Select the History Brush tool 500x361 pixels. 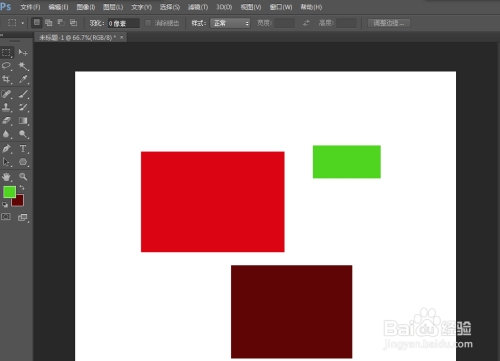[23, 107]
